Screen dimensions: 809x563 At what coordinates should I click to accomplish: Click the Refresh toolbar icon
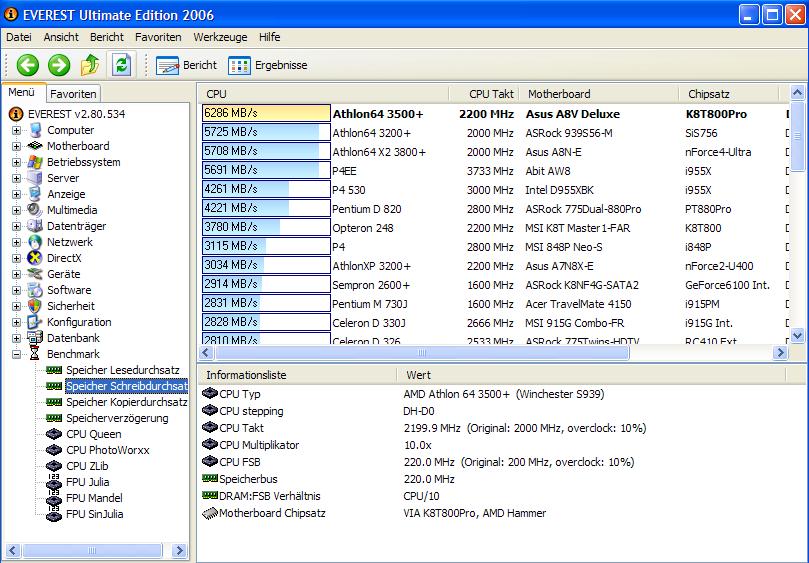click(121, 65)
